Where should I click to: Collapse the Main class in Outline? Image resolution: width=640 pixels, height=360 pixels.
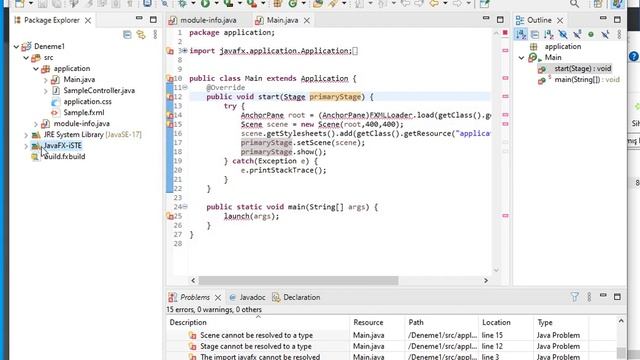pyautogui.click(x=521, y=58)
